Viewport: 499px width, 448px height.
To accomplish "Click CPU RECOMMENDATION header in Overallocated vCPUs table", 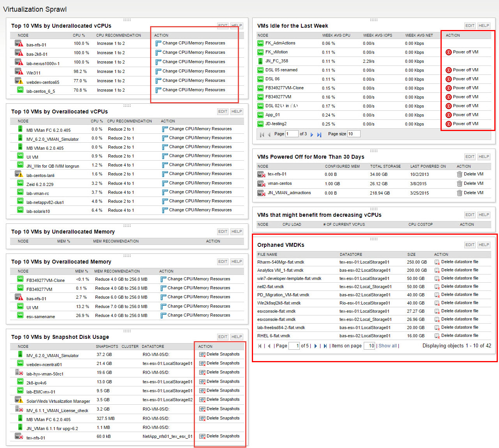I will coord(129,121).
